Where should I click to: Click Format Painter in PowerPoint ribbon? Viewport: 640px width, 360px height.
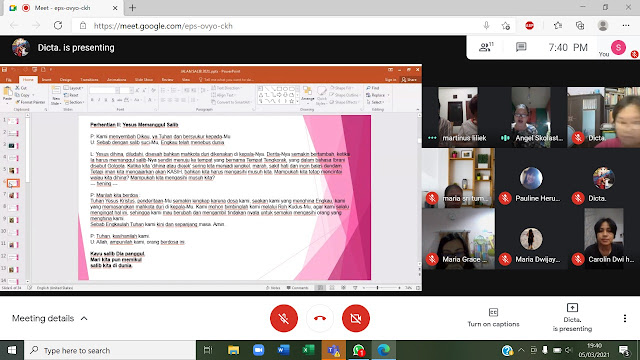coord(30,102)
